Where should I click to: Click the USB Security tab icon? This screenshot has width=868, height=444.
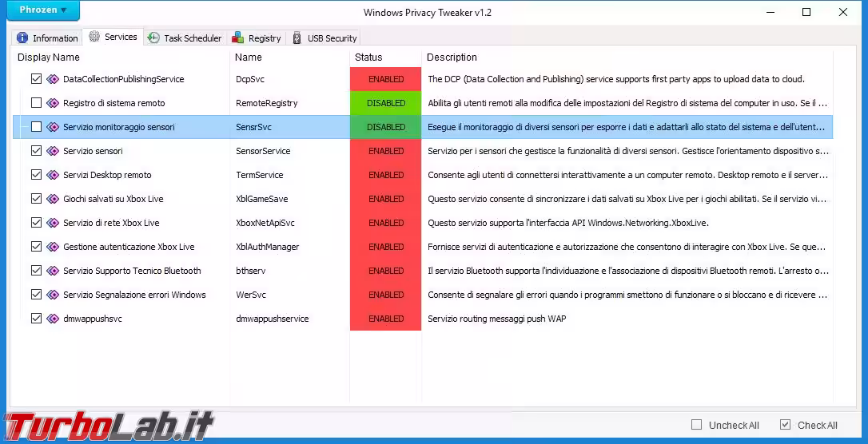(297, 38)
